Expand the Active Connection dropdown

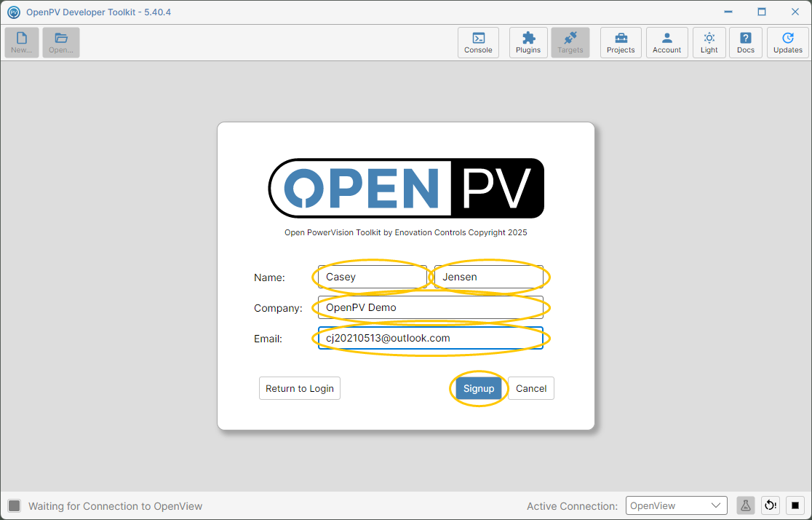[x=677, y=505]
